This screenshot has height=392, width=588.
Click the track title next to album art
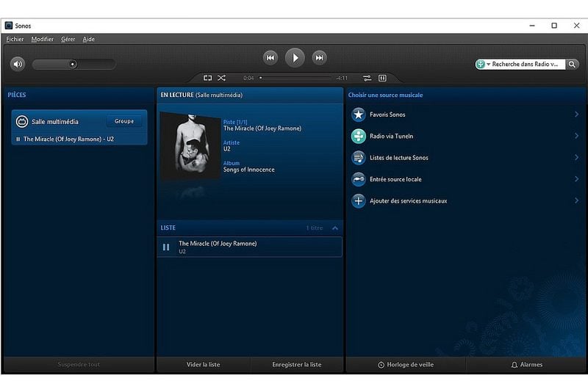(262, 128)
